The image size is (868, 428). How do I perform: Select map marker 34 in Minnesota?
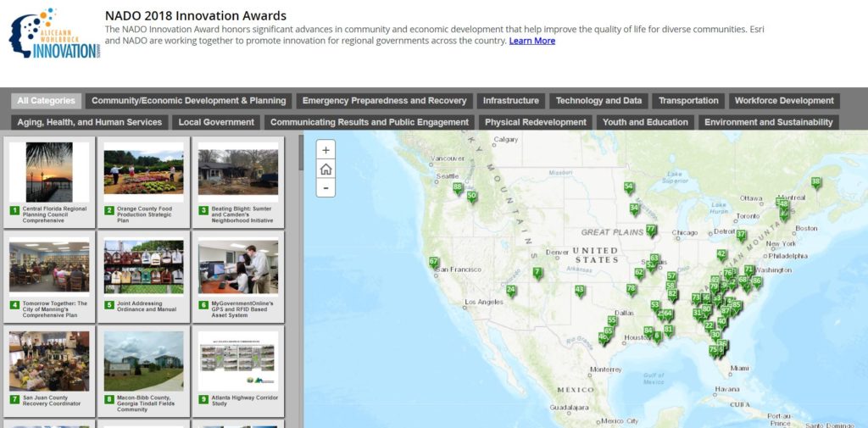pos(634,208)
